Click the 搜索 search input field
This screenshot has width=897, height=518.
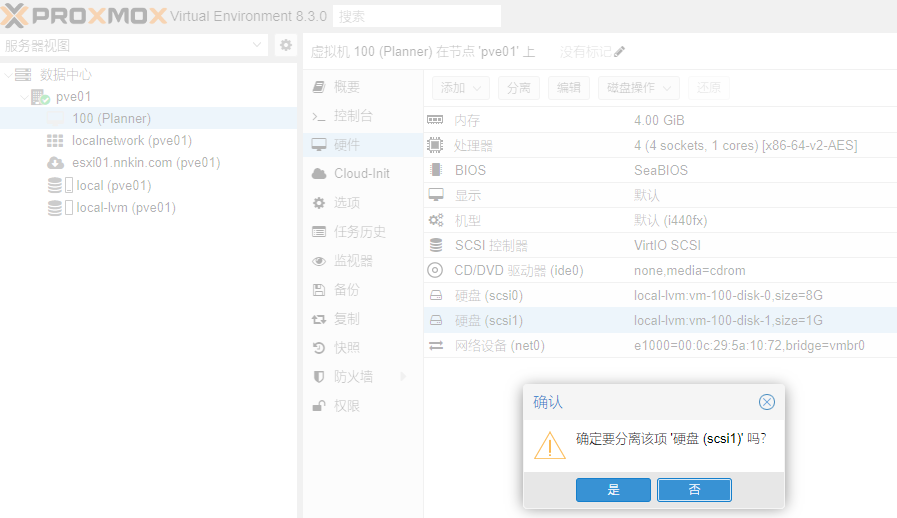point(416,16)
